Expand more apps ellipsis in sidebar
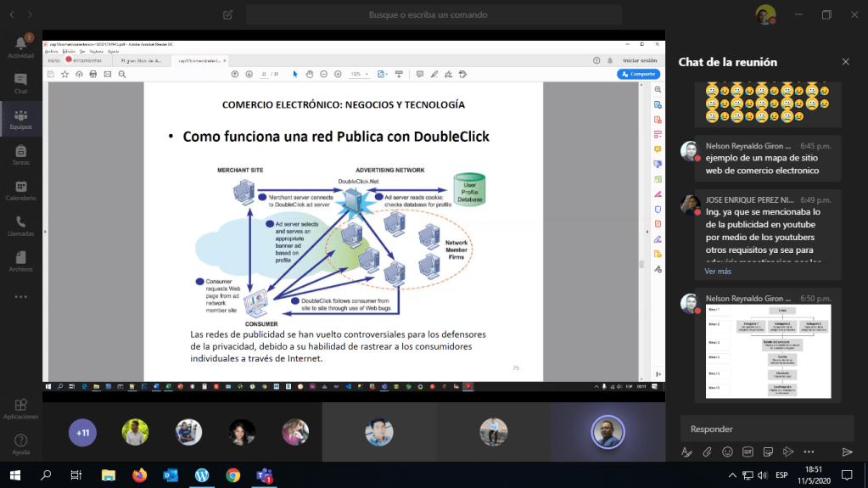This screenshot has height=488, width=868. point(20,297)
